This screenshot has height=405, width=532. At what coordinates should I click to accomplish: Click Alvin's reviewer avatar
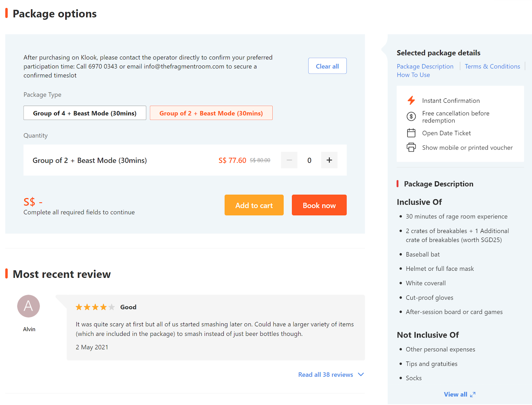(29, 306)
